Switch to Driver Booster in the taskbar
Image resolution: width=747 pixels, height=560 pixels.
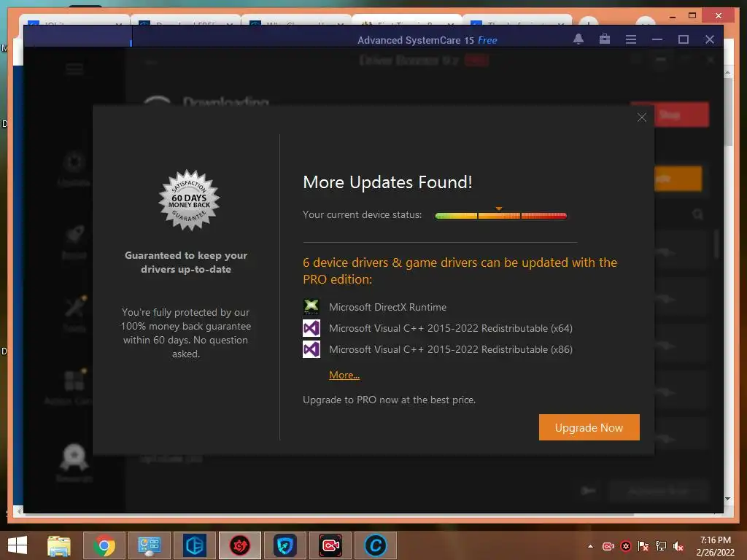(239, 545)
